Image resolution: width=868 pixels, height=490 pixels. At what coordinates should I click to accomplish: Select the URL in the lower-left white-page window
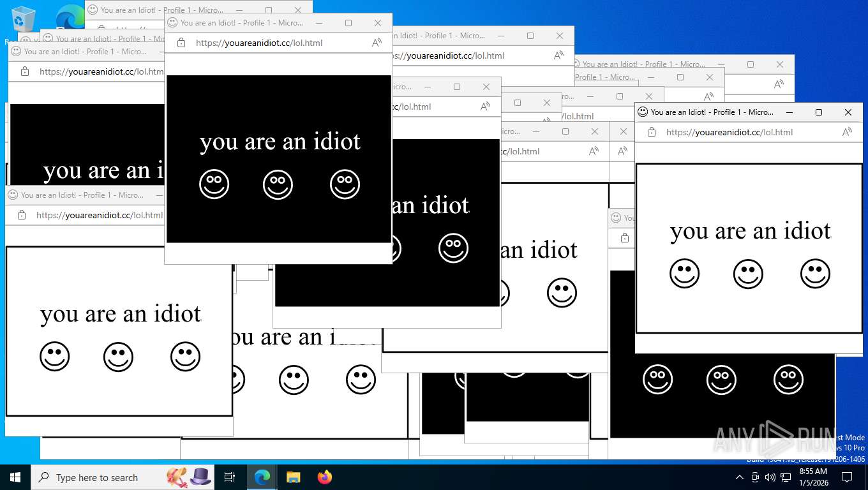(100, 215)
